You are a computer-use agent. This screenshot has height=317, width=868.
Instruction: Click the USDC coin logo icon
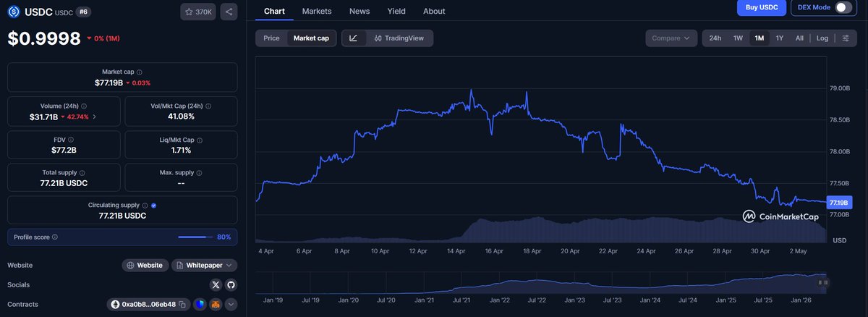[x=14, y=12]
